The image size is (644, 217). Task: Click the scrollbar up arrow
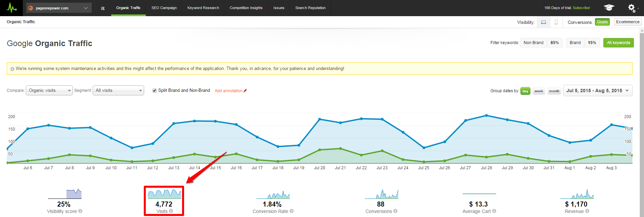coord(642,31)
